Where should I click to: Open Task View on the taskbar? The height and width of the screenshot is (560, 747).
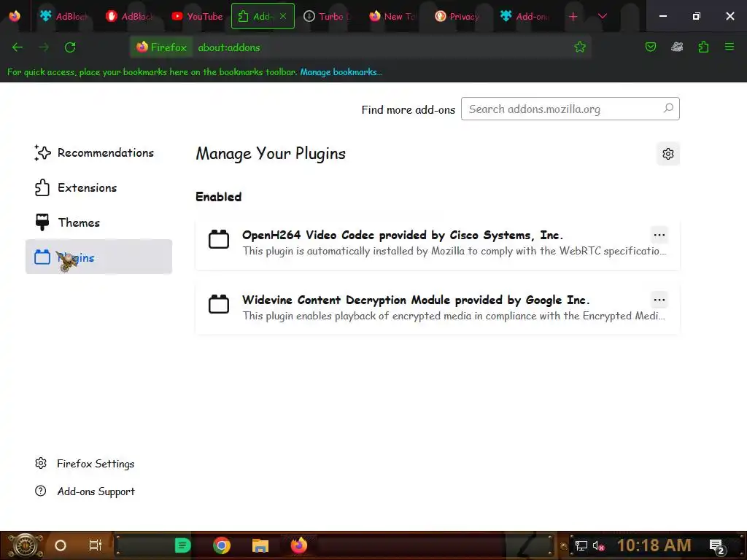(x=96, y=545)
